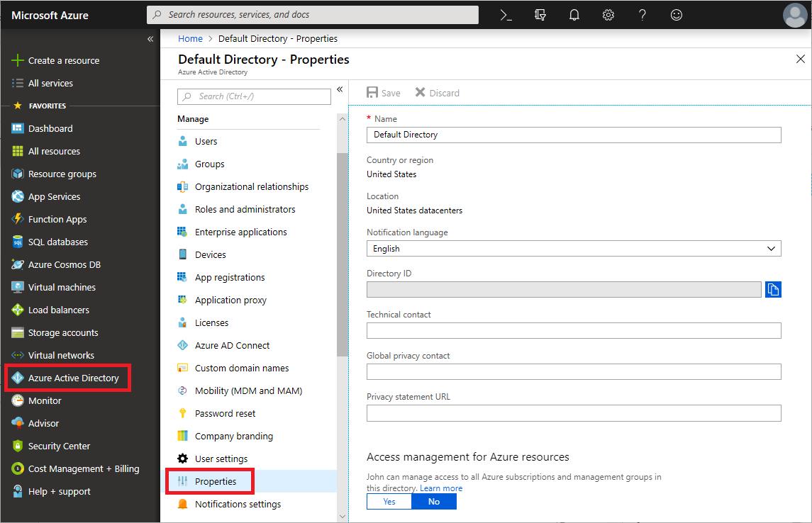Collapse the left favorites sidebar

[150, 39]
